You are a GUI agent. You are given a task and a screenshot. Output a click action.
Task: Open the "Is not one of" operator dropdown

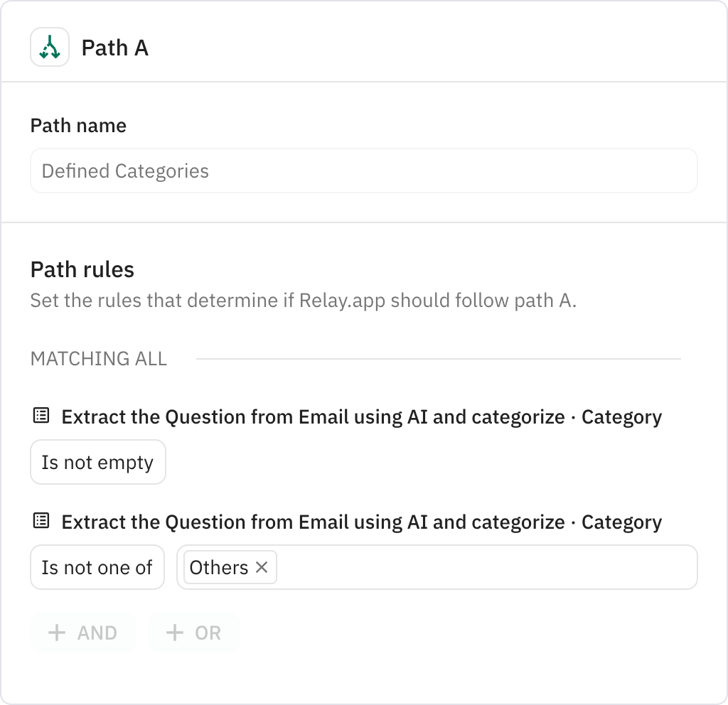pos(97,567)
